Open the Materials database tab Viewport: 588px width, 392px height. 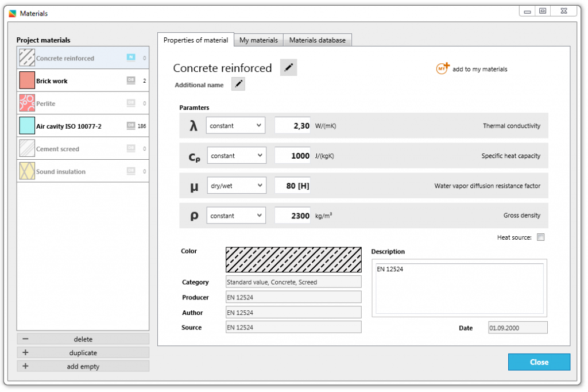click(x=318, y=40)
